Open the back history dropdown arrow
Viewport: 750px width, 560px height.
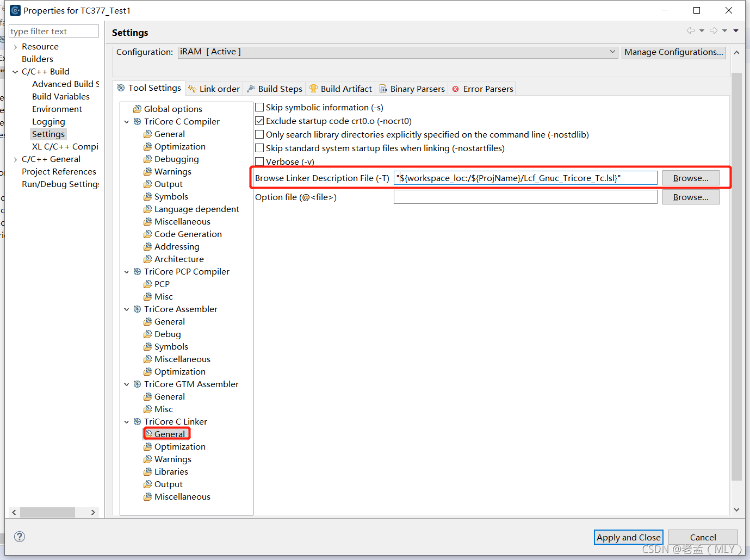(702, 30)
